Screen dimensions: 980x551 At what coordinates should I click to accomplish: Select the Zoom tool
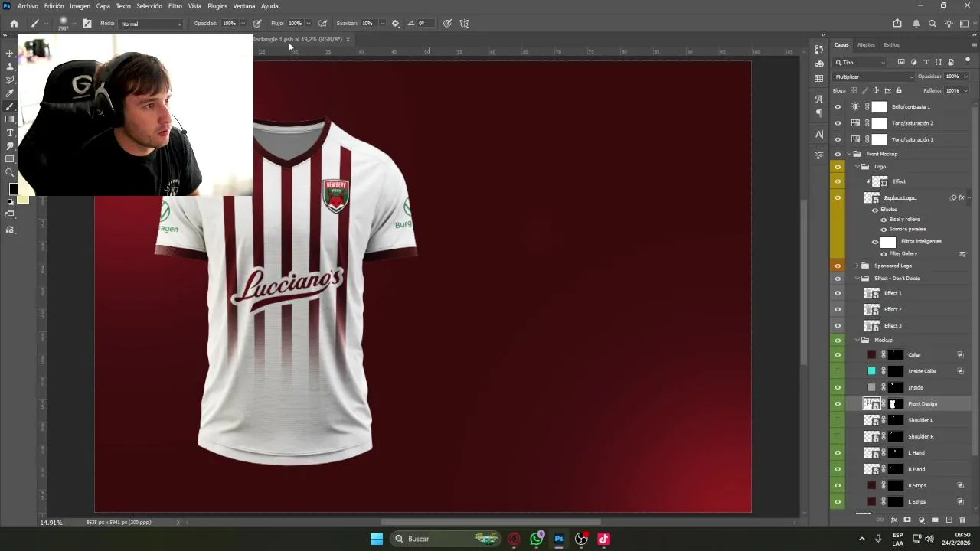tap(10, 172)
